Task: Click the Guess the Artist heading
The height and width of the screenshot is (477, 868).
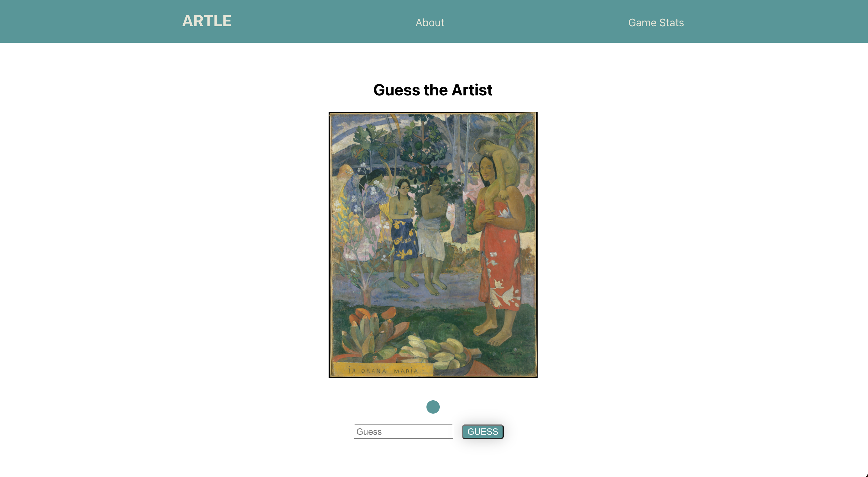Action: [433, 90]
